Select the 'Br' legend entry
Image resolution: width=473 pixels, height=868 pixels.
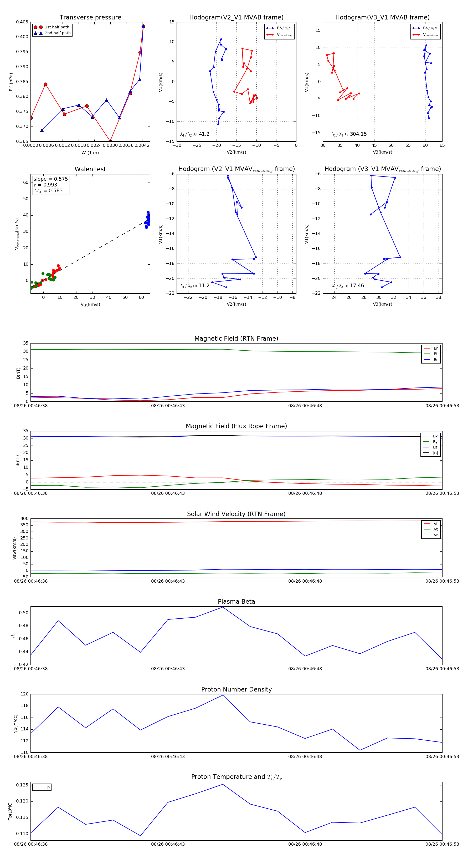click(x=431, y=349)
